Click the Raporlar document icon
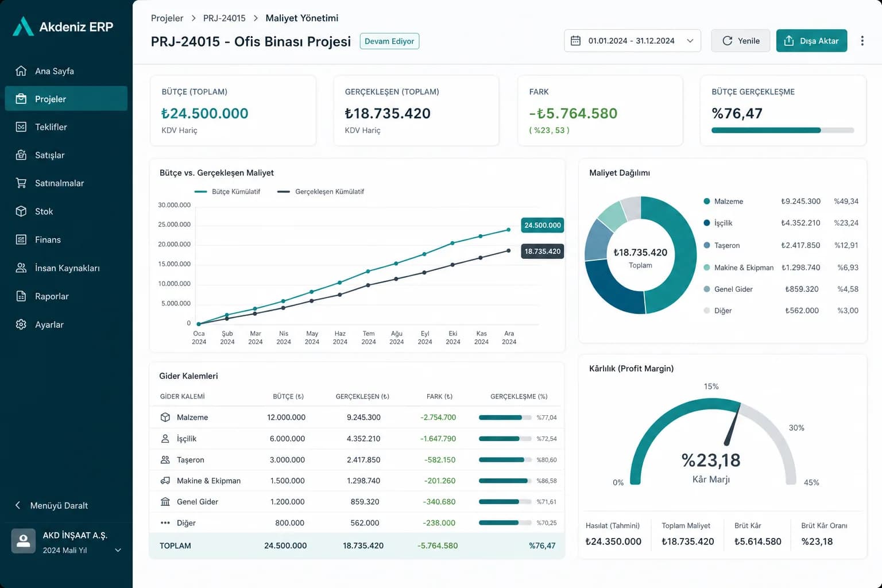Image resolution: width=882 pixels, height=588 pixels. 21,296
